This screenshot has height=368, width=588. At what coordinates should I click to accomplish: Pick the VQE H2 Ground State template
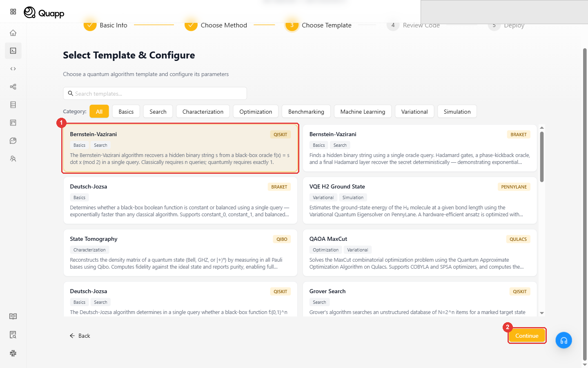click(x=420, y=200)
